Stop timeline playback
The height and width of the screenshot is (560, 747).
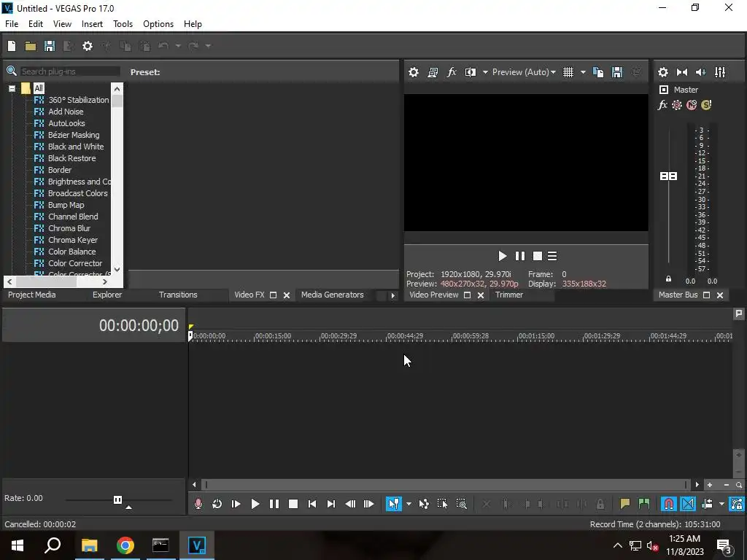[293, 504]
